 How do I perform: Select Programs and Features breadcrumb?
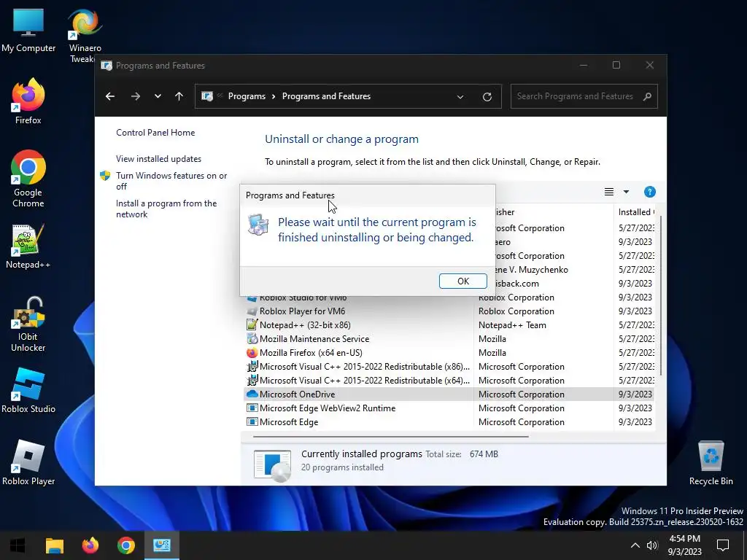326,96
